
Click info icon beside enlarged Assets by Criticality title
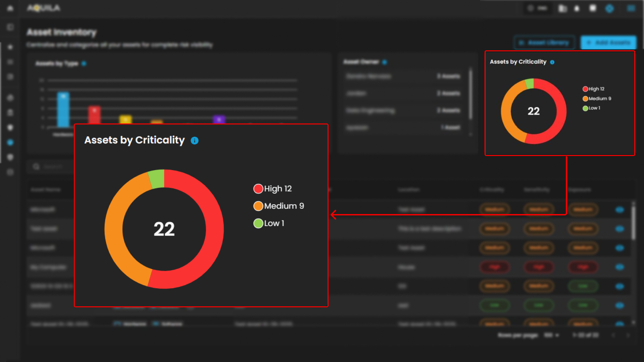tap(195, 141)
